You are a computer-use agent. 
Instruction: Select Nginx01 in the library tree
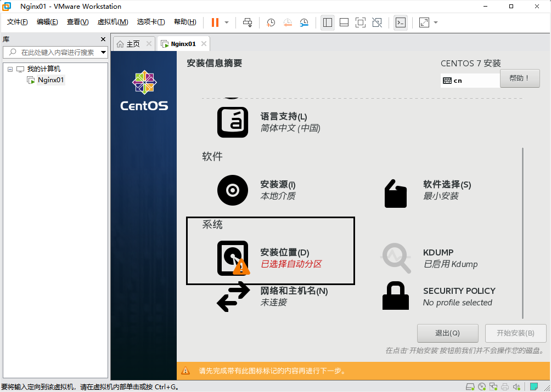pyautogui.click(x=51, y=80)
